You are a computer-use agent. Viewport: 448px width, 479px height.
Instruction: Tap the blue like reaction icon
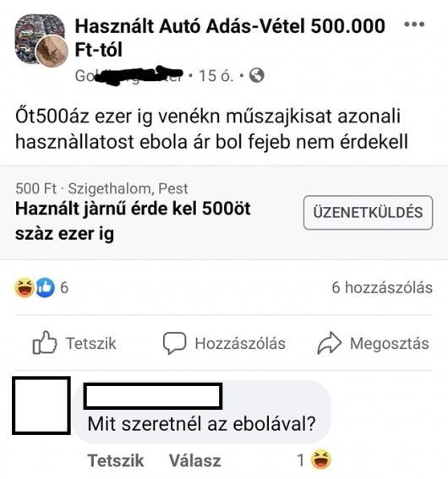[x=46, y=287]
